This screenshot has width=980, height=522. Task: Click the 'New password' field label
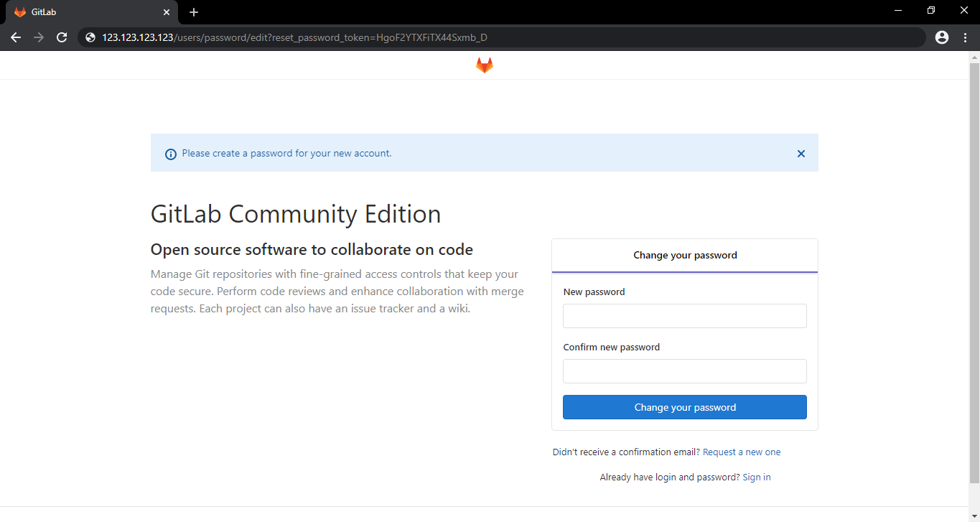point(594,292)
